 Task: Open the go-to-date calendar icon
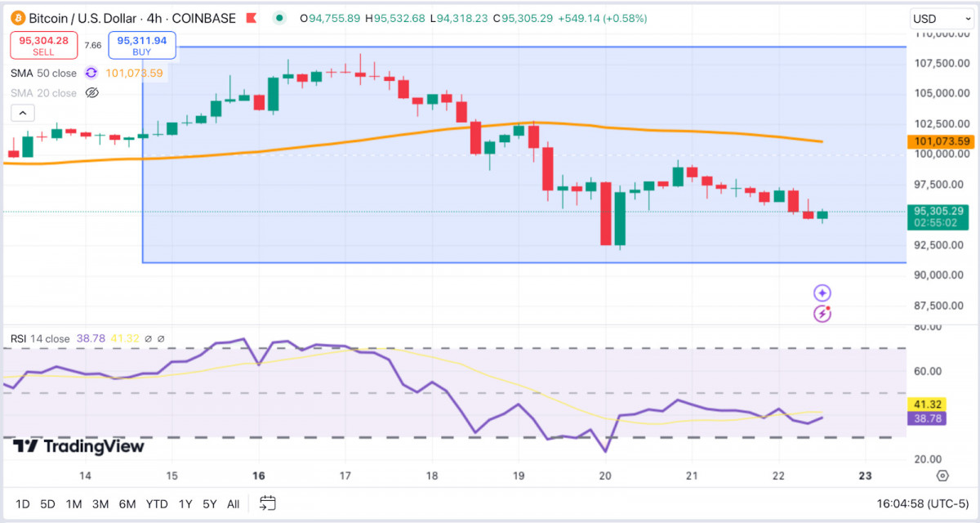point(268,503)
